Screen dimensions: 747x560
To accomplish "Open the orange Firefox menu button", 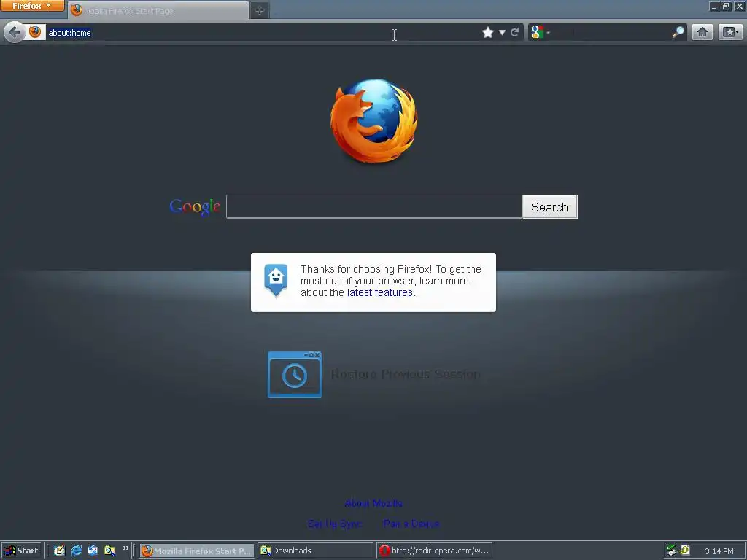I will pos(32,6).
